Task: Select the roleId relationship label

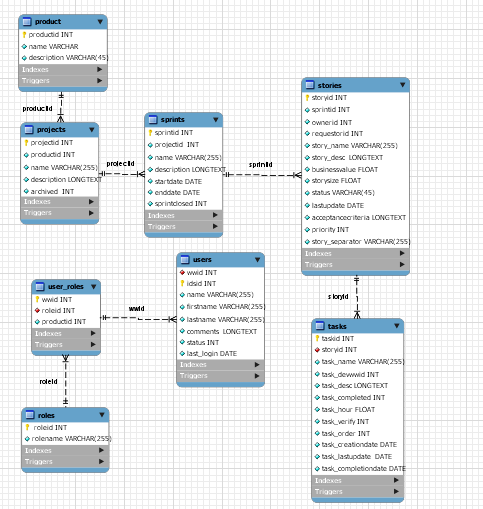Action: 48,382
